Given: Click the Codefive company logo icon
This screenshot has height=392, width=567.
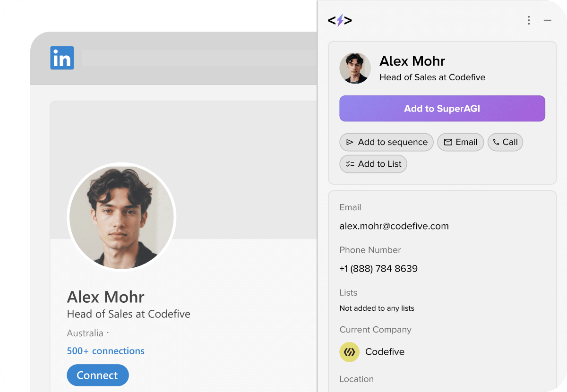Looking at the screenshot, I should 349,352.
